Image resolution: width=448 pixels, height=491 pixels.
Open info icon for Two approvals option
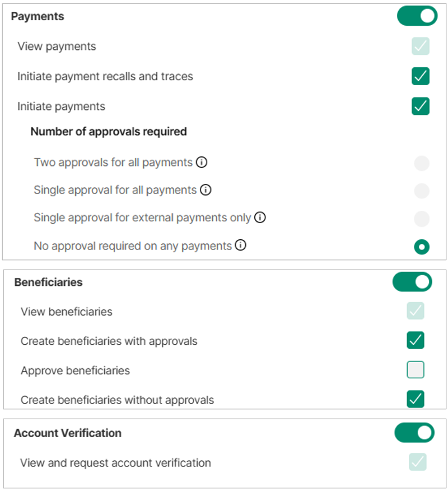[x=202, y=163]
